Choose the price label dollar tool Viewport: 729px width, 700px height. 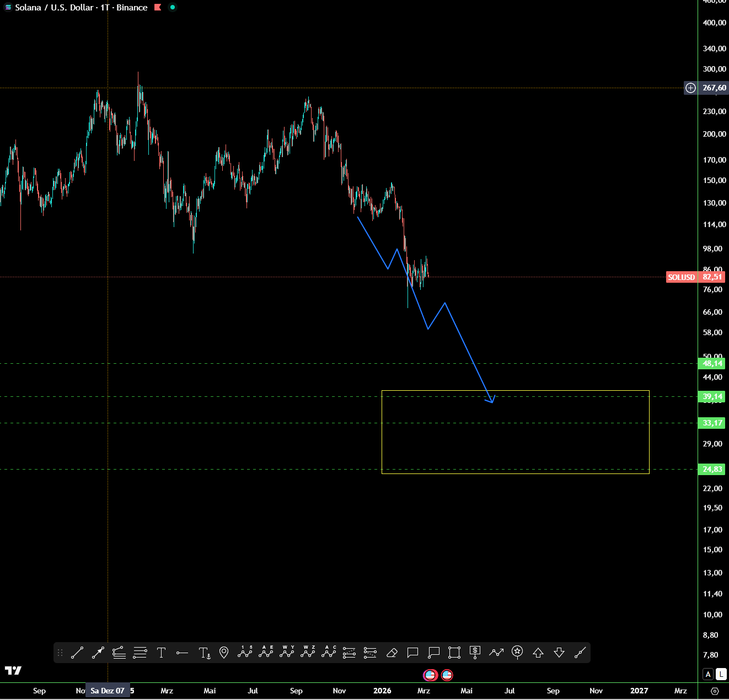(x=475, y=653)
